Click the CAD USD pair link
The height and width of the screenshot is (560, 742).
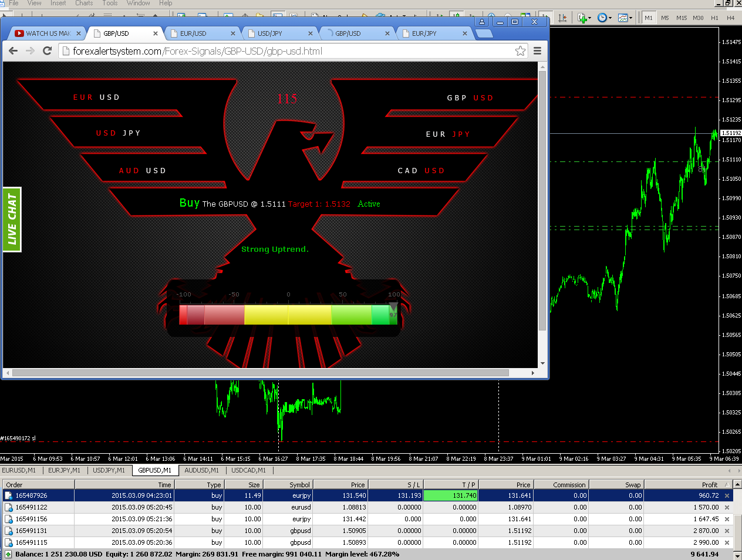click(421, 171)
